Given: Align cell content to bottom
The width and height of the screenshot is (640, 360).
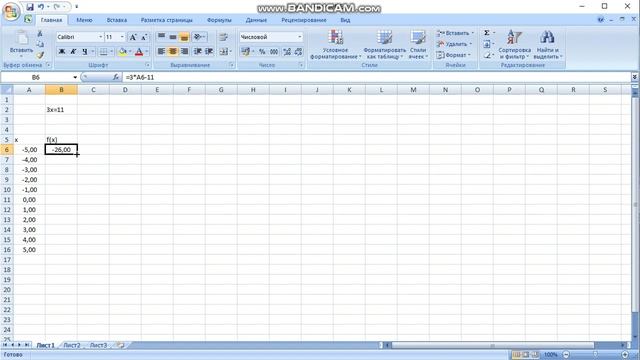Looking at the screenshot, I should click(x=184, y=37).
